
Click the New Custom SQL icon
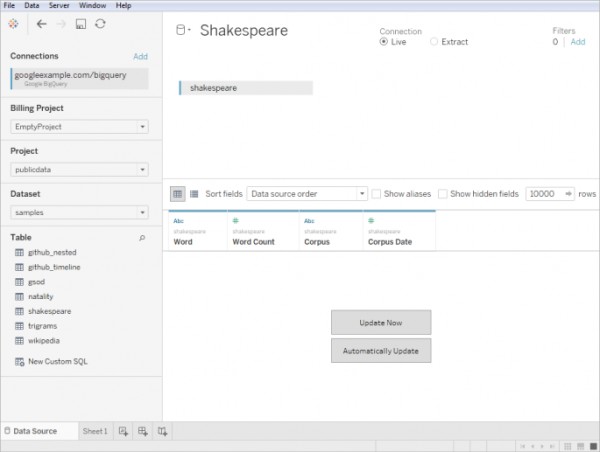19,361
